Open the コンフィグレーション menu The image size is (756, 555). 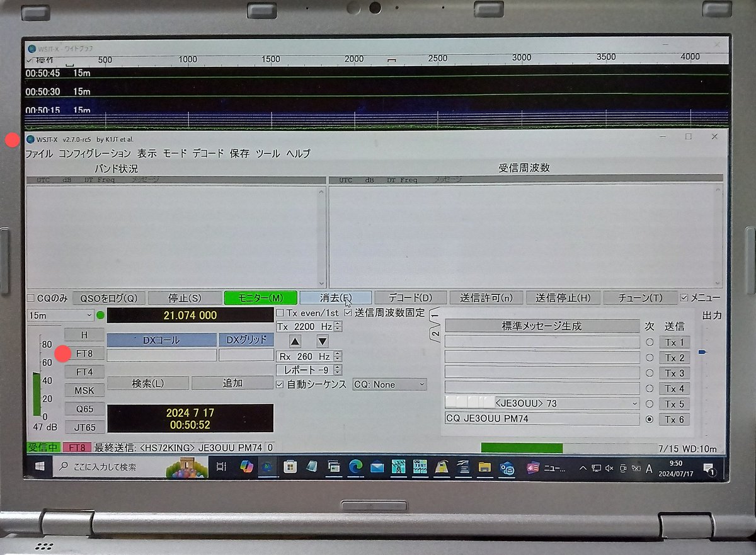94,153
